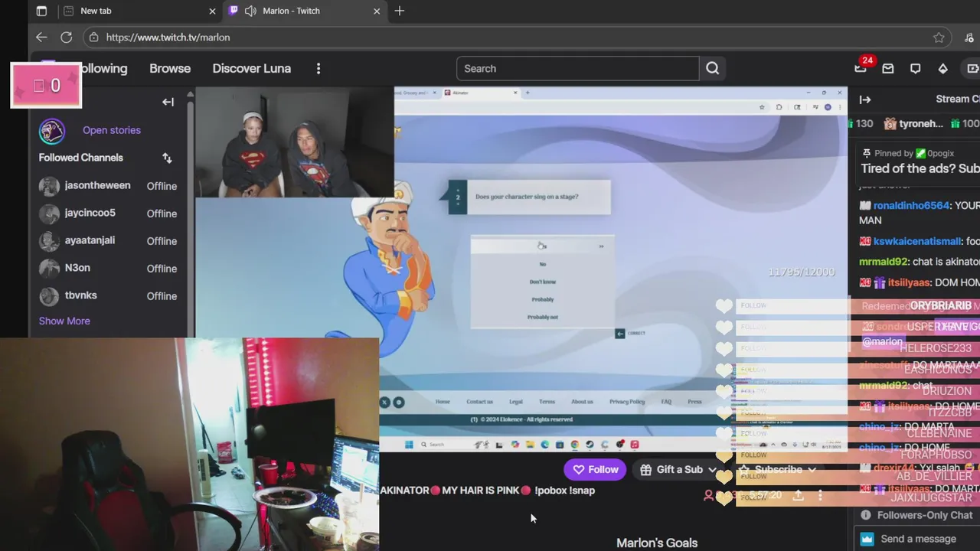Open Discover Luna in navigation
Screen dimensions: 980x551
(252, 68)
